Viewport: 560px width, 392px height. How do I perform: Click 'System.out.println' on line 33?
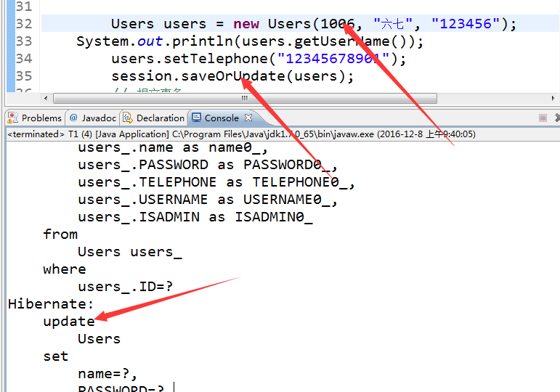[154, 41]
